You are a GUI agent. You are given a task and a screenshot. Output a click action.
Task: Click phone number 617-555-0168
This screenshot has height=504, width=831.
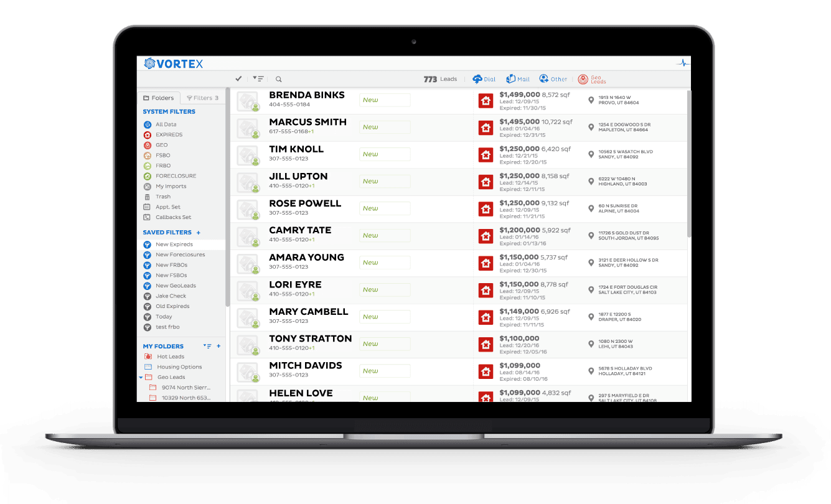click(289, 131)
